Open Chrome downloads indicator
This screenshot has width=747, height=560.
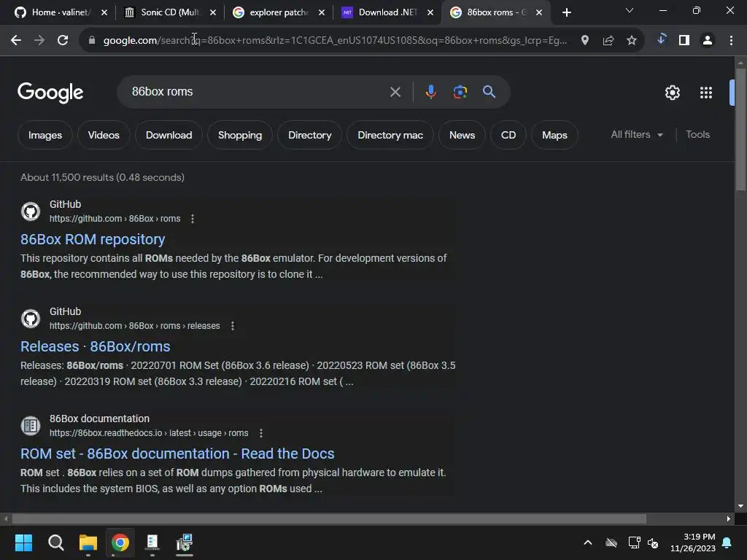pos(661,39)
